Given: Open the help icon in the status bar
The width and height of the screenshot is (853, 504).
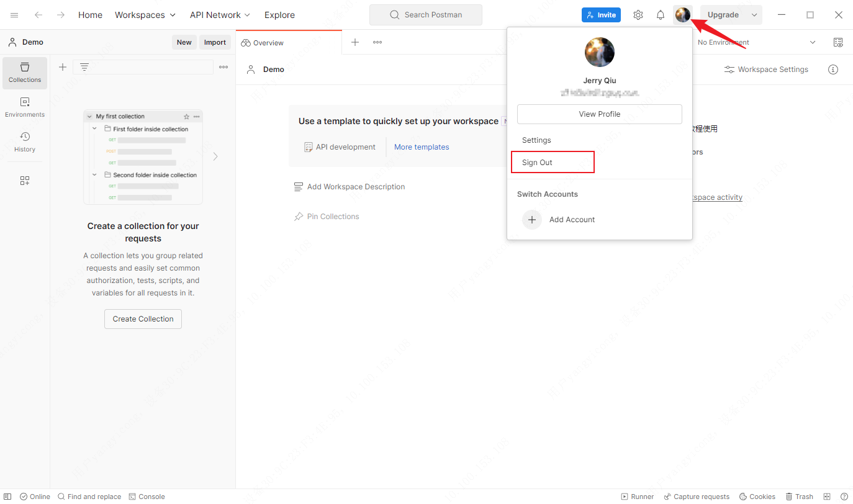Looking at the screenshot, I should [x=844, y=497].
